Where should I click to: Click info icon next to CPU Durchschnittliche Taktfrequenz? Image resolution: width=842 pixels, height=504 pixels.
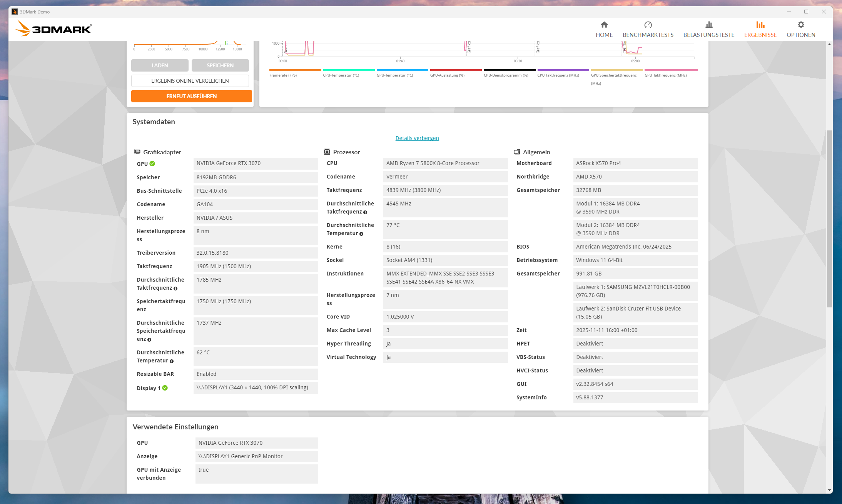(365, 212)
